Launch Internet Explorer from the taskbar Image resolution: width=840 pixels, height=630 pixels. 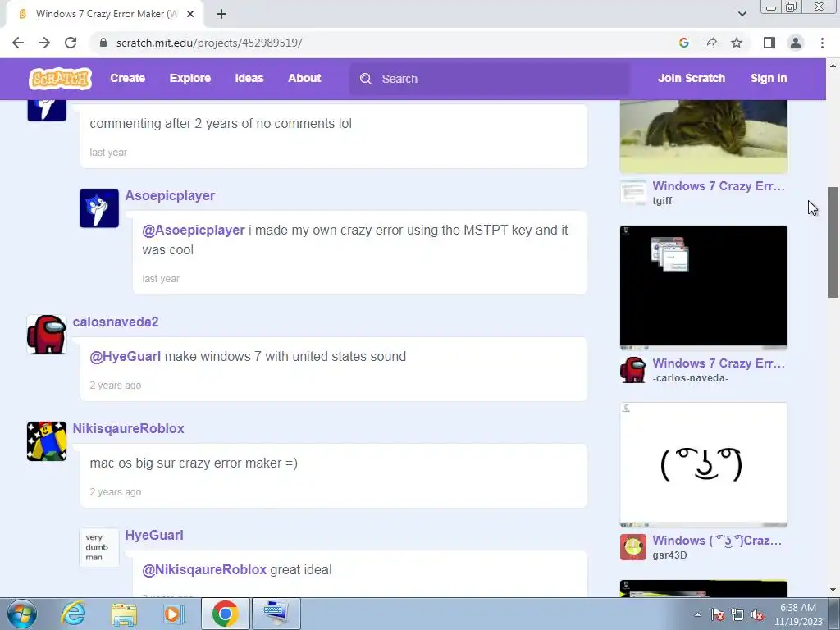pos(73,614)
